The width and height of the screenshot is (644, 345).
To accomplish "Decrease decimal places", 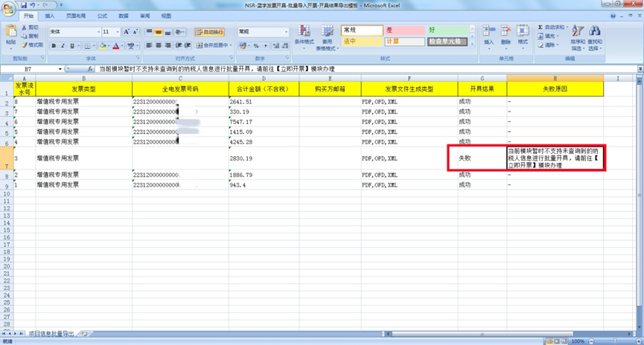I will pyautogui.click(x=285, y=45).
